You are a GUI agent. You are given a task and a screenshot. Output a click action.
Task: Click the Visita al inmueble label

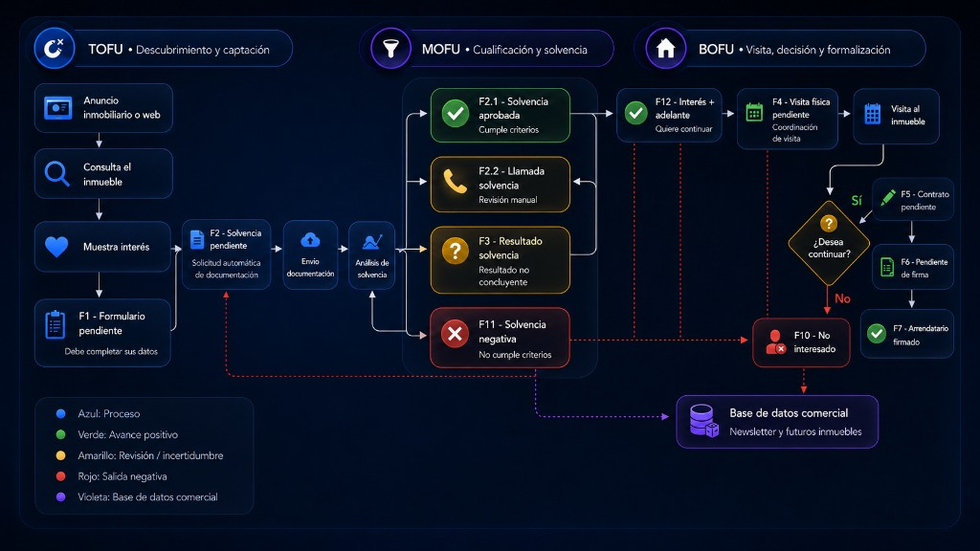907,115
